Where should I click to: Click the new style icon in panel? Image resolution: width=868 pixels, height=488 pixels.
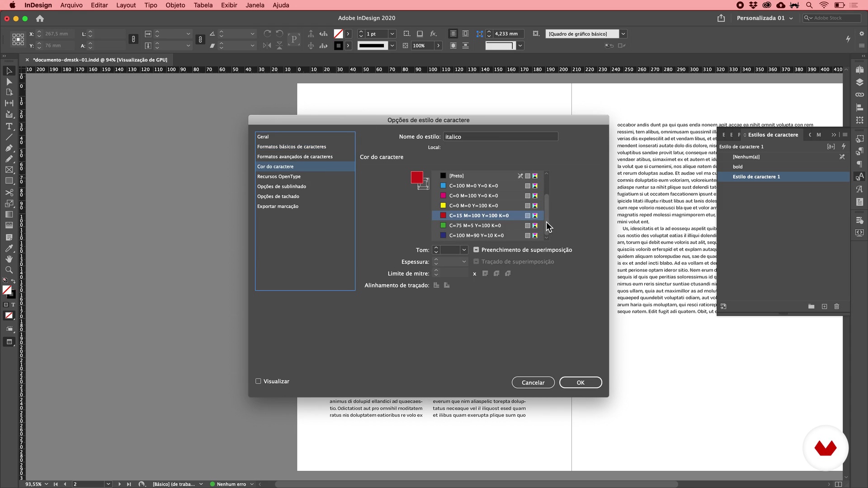tap(824, 306)
